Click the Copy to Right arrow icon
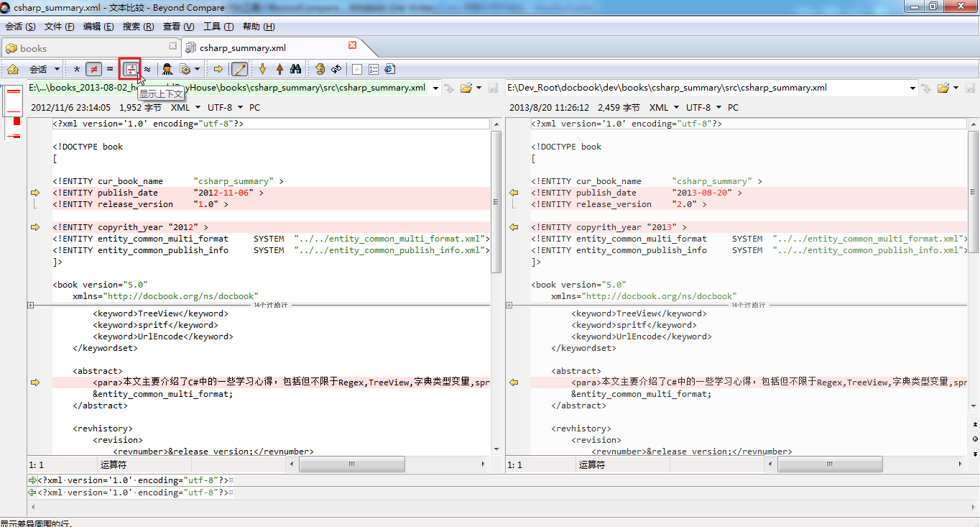 [218, 70]
